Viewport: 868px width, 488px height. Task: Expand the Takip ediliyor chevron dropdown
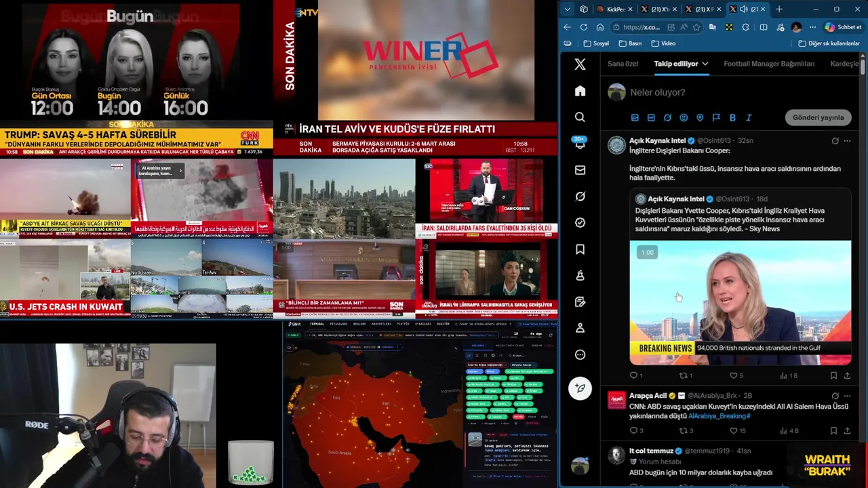(x=705, y=64)
